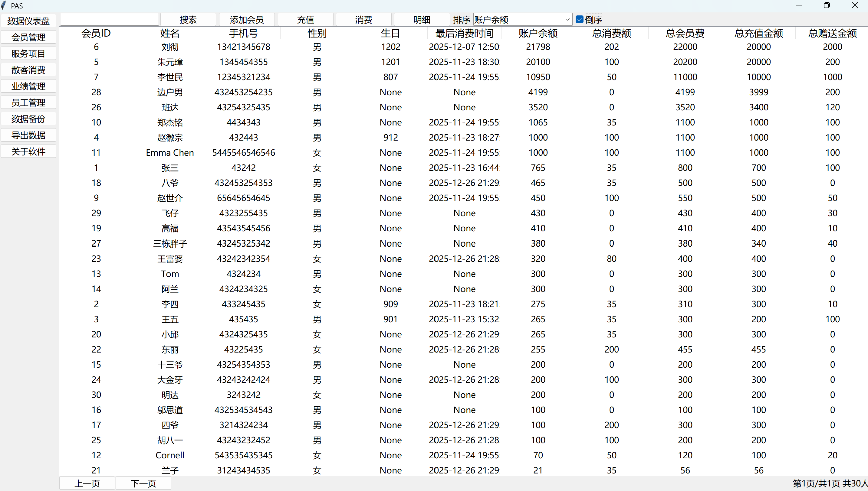Click the 添加会员 button

[247, 20]
